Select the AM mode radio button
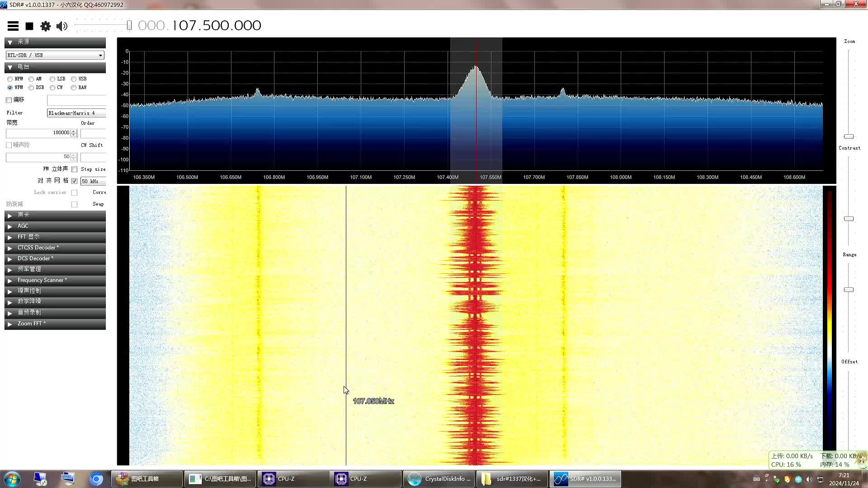 click(x=31, y=79)
